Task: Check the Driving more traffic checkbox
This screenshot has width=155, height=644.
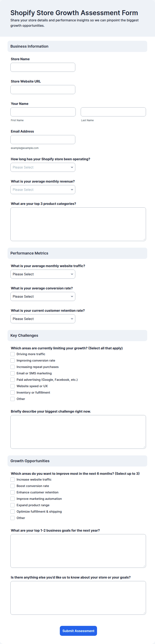Action: click(x=12, y=354)
